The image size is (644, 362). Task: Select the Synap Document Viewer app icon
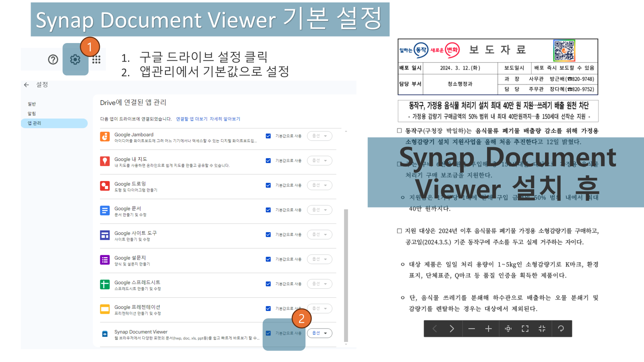[105, 334]
